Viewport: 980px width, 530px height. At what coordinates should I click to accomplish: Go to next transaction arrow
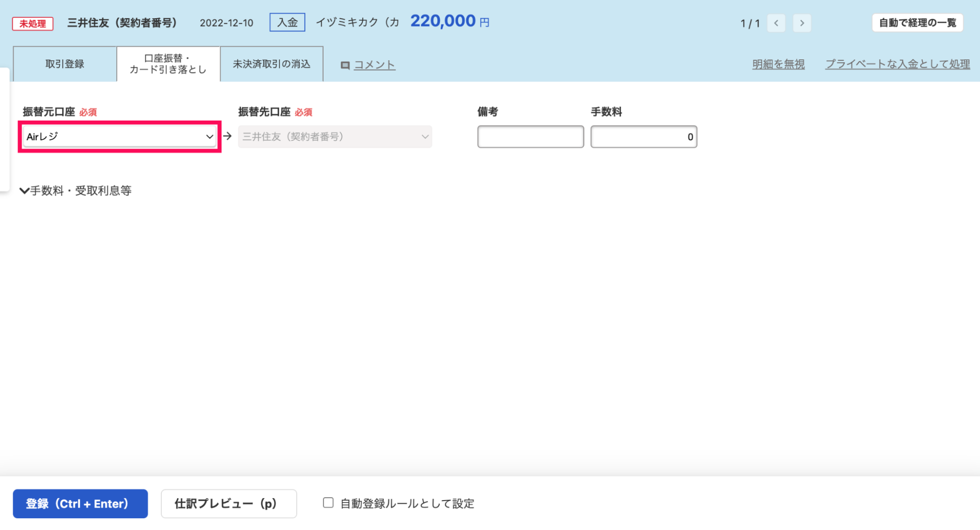(802, 23)
